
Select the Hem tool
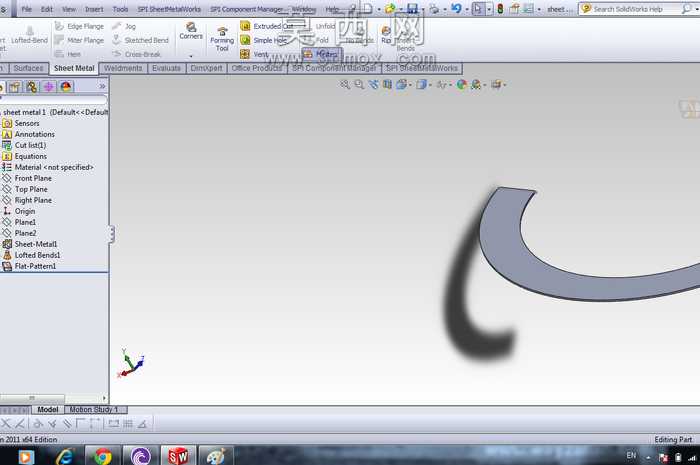pyautogui.click(x=68, y=54)
